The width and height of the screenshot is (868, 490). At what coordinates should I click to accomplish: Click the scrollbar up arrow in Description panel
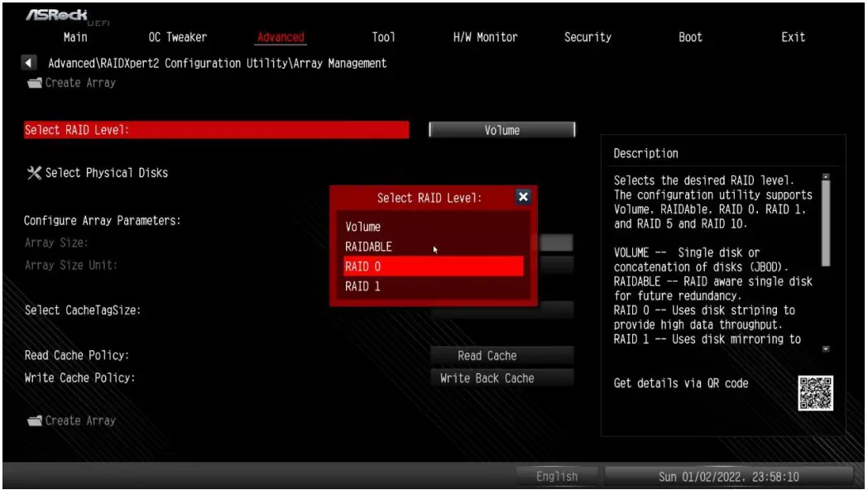(825, 175)
